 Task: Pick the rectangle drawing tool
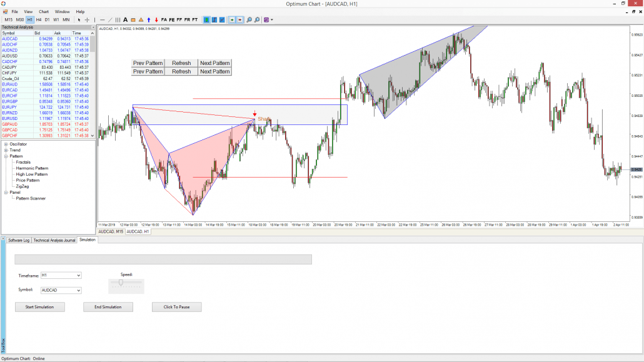coord(132,19)
